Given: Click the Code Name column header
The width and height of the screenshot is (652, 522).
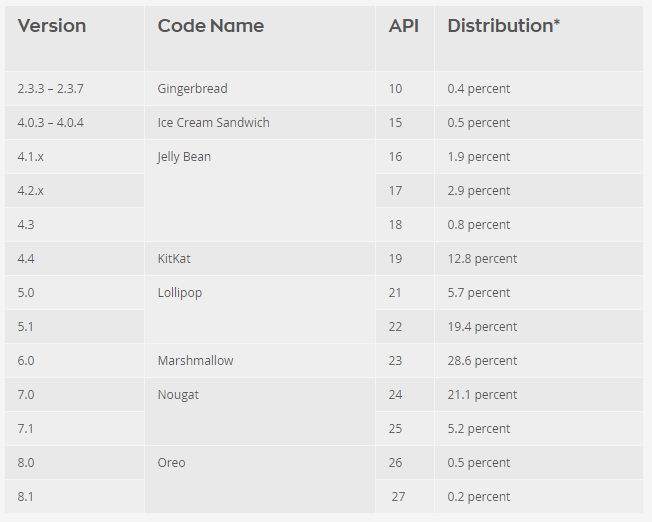Looking at the screenshot, I should pyautogui.click(x=260, y=38).
